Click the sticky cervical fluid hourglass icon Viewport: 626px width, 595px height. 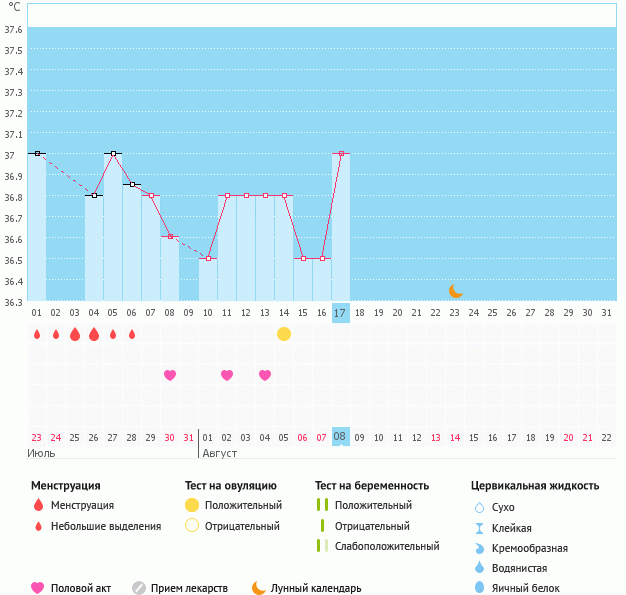[479, 528]
